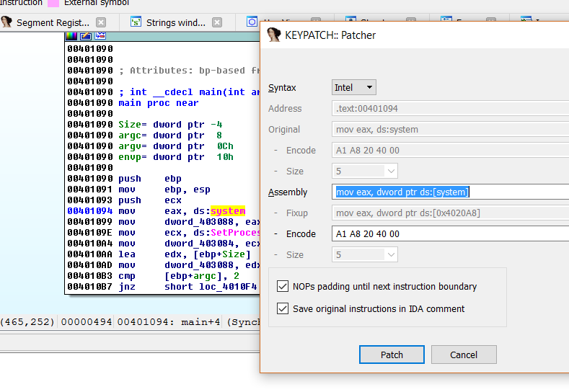This screenshot has height=392, width=569.
Task: Click the graph node color picker icon
Action: coord(71,35)
